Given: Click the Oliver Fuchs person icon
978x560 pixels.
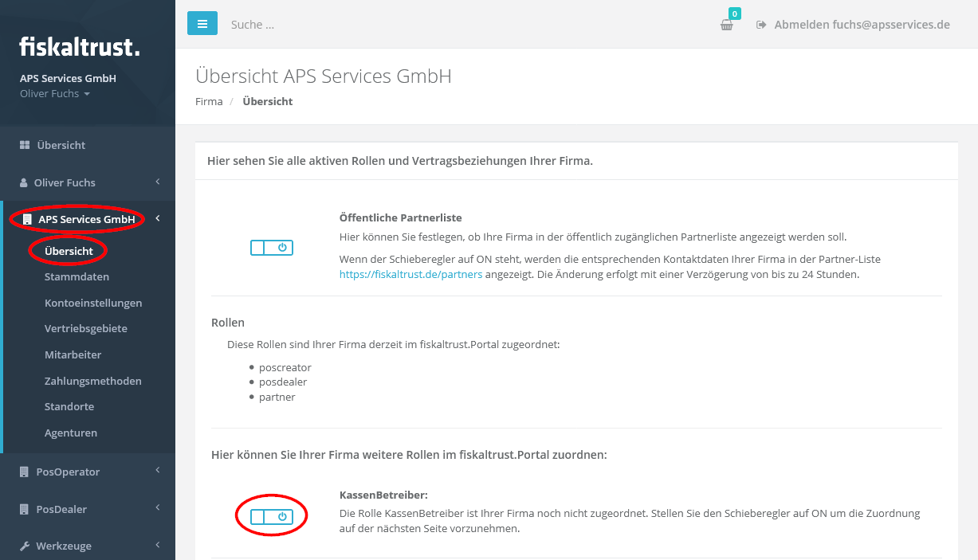Looking at the screenshot, I should coord(24,182).
